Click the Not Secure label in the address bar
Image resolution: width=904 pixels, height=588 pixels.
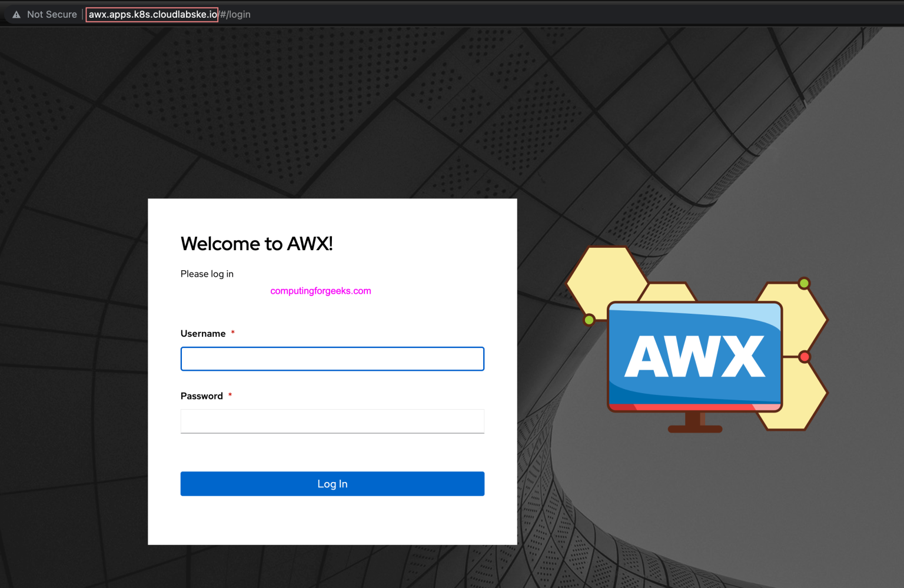pos(52,14)
